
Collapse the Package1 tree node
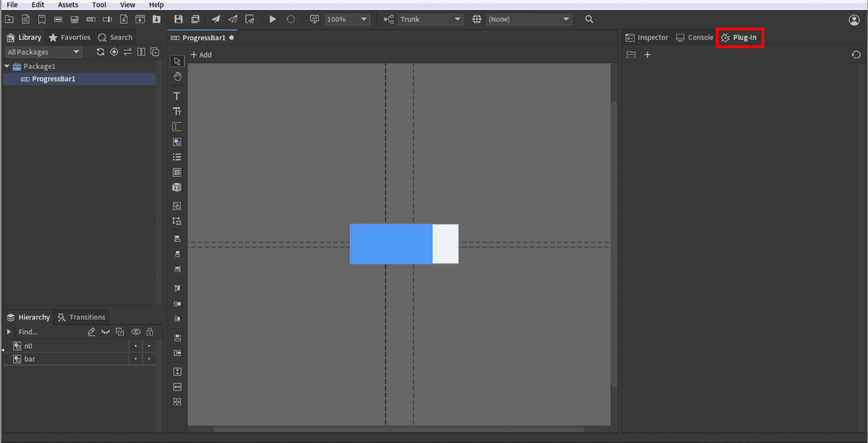pos(7,66)
